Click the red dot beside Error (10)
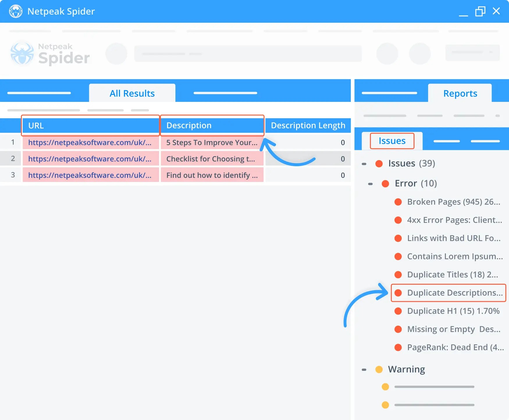 [386, 183]
